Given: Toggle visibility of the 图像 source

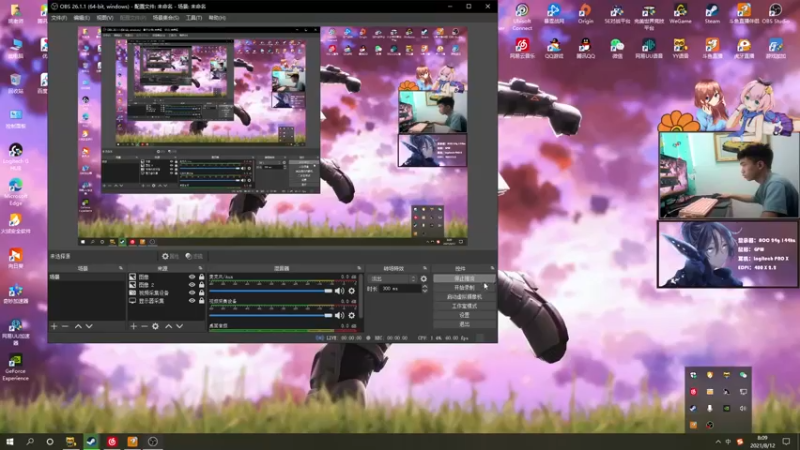Looking at the screenshot, I should coord(192,277).
